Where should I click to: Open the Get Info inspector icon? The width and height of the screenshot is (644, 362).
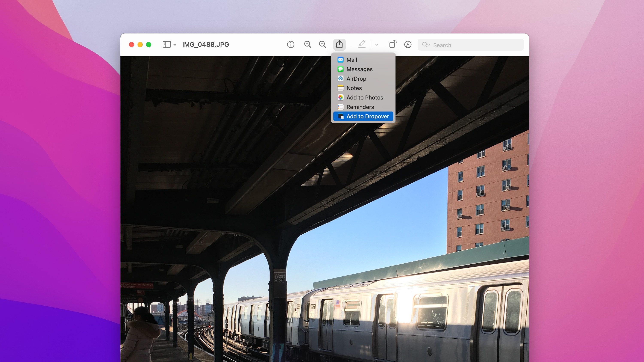pos(291,44)
